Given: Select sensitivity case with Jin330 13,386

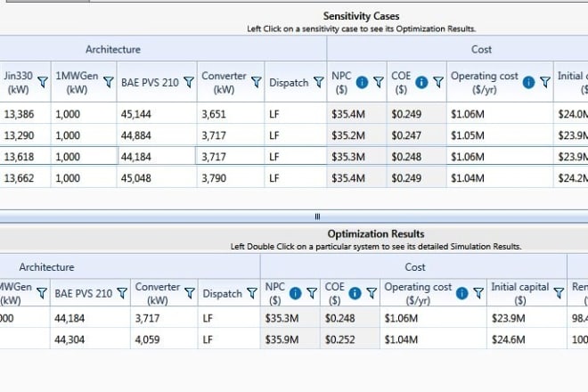Looking at the screenshot, I should coord(294,114).
